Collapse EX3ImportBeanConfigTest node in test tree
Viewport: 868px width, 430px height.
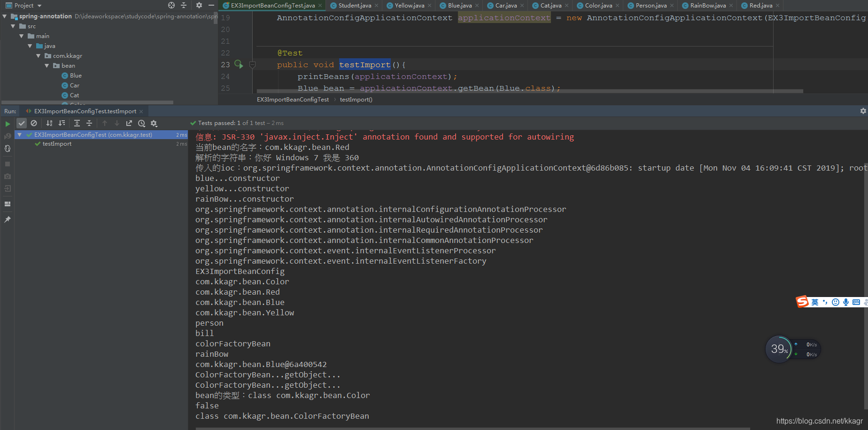[x=20, y=135]
